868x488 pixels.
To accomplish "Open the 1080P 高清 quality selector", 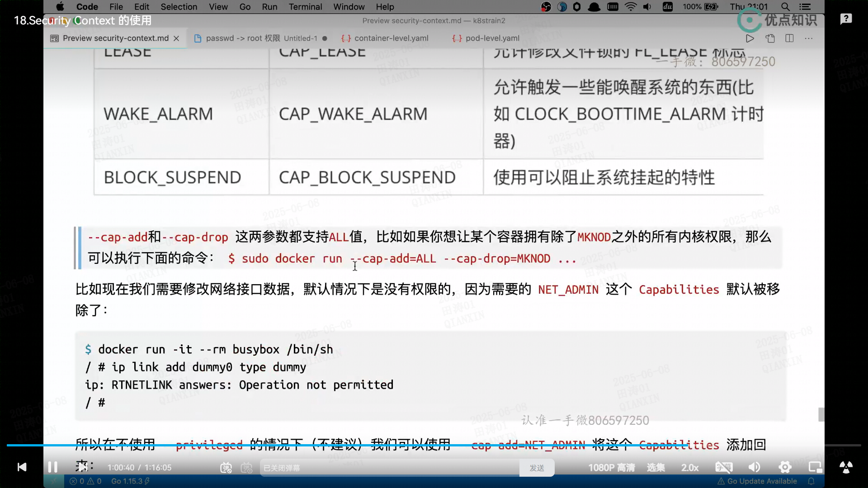I will [611, 468].
